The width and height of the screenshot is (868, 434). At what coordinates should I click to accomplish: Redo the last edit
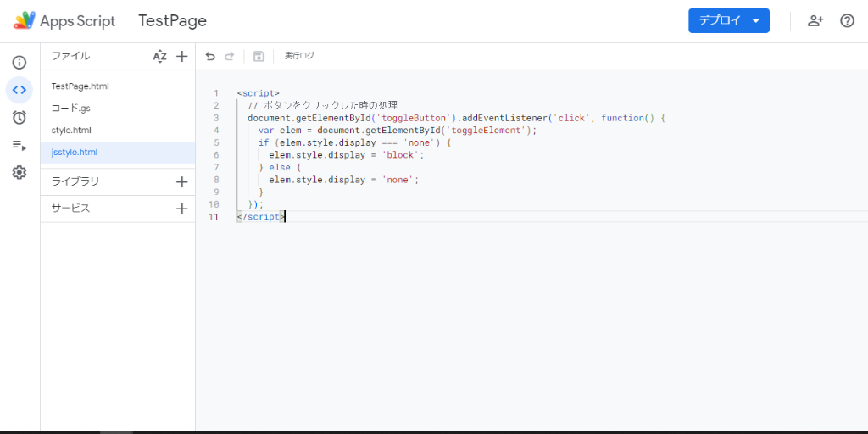(229, 56)
